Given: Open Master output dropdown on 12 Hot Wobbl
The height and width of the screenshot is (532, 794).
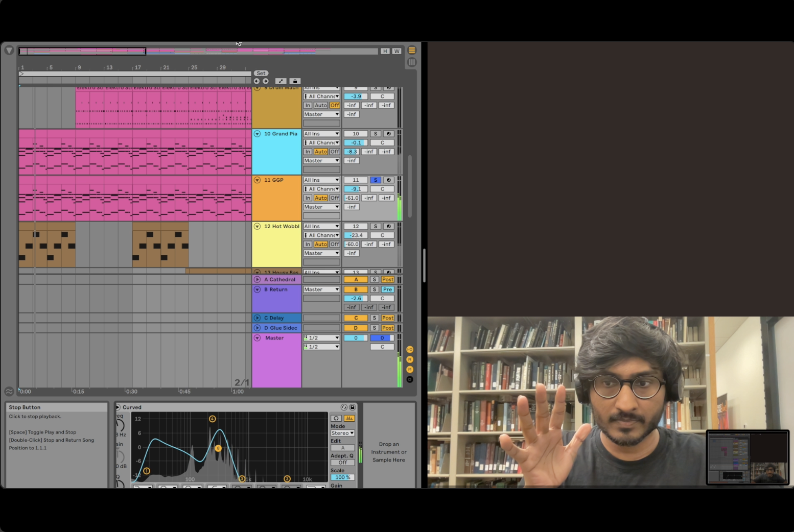Looking at the screenshot, I should pyautogui.click(x=321, y=253).
